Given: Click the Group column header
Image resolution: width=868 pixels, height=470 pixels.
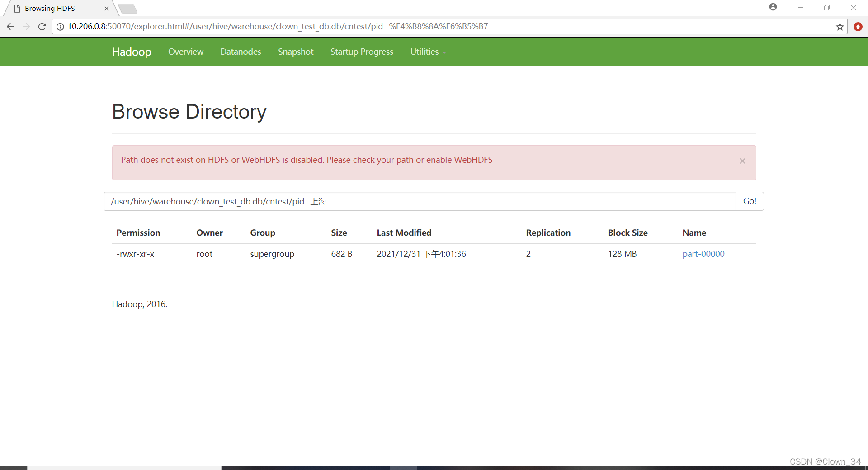Looking at the screenshot, I should pyautogui.click(x=263, y=233).
